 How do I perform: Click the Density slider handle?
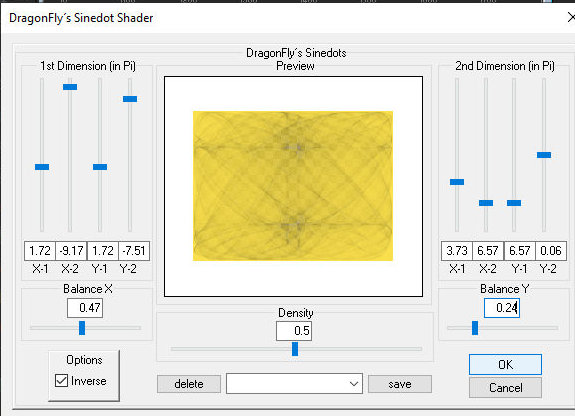tap(295, 349)
